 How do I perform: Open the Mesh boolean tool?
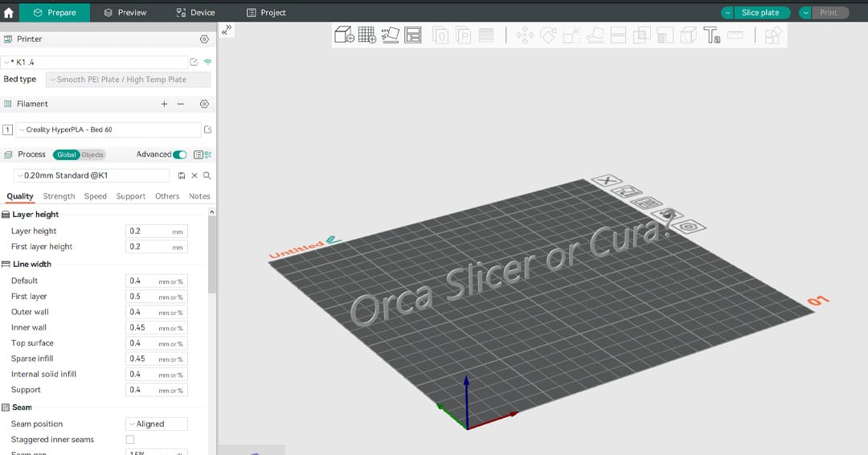pyautogui.click(x=641, y=35)
